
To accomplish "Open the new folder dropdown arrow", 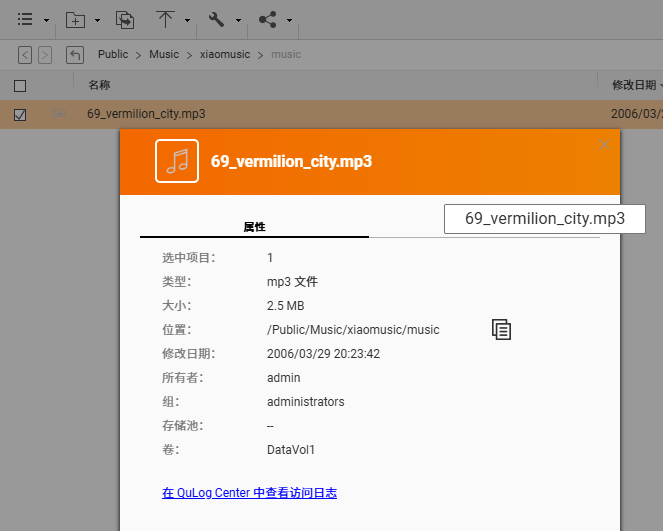I will [x=97, y=20].
